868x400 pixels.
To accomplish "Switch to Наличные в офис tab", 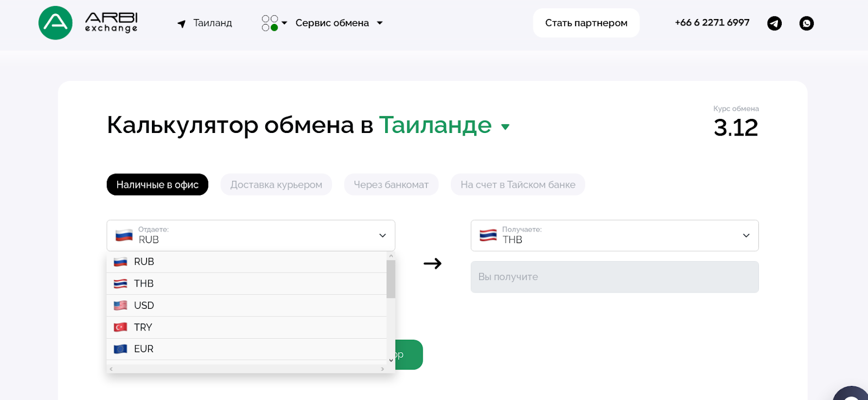I will (x=157, y=185).
